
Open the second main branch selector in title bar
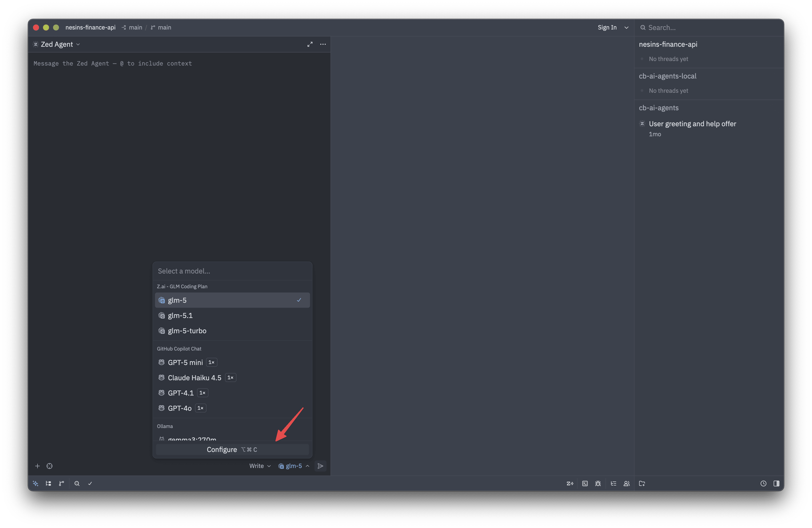pyautogui.click(x=161, y=27)
